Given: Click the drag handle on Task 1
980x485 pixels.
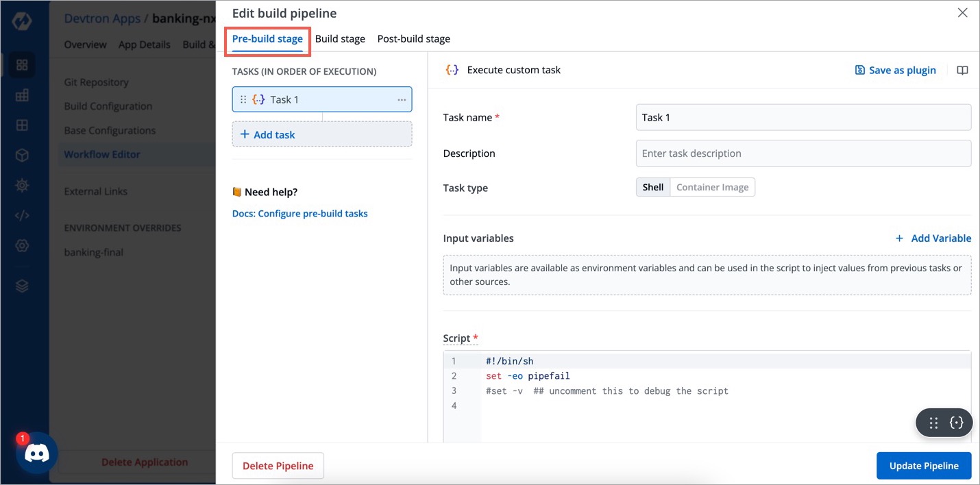Looking at the screenshot, I should [x=243, y=100].
